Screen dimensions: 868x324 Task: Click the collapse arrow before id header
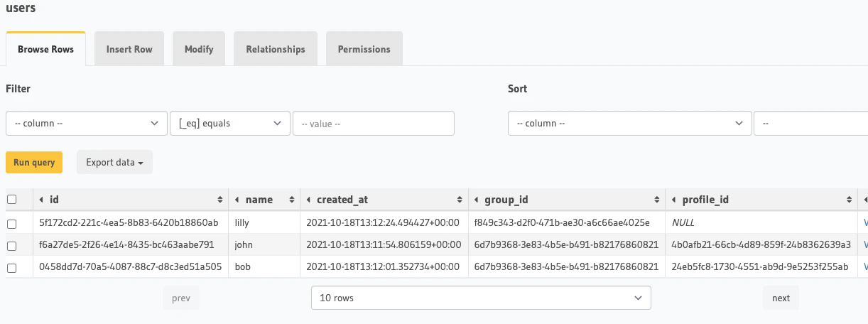point(41,200)
